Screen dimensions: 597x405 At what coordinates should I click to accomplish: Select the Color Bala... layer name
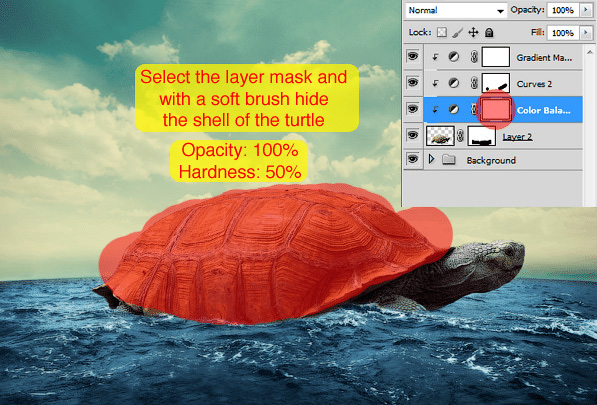[x=544, y=111]
